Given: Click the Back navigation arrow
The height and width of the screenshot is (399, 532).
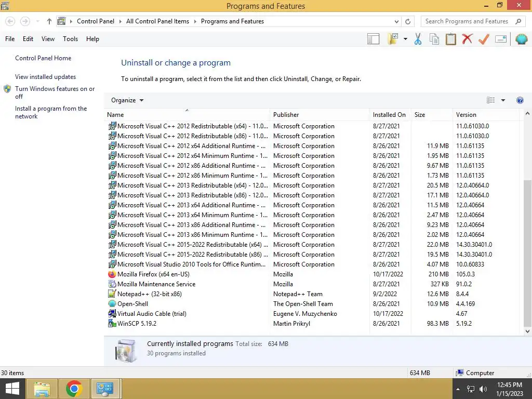Looking at the screenshot, I should tap(10, 21).
